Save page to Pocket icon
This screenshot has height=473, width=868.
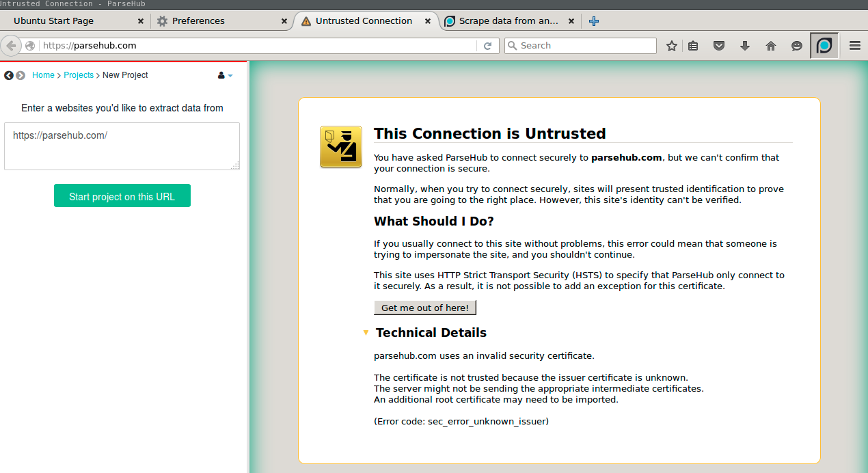tap(719, 46)
